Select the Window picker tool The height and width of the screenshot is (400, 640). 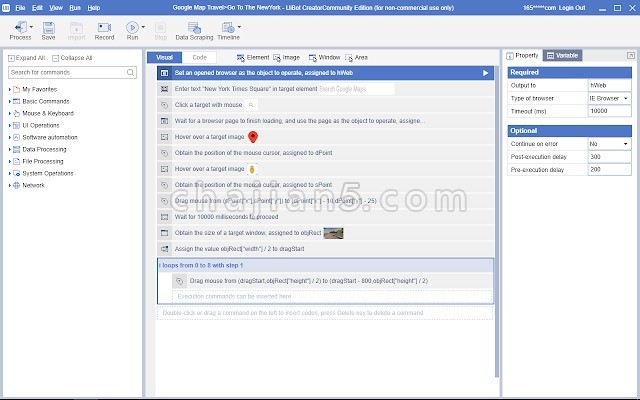(x=324, y=58)
